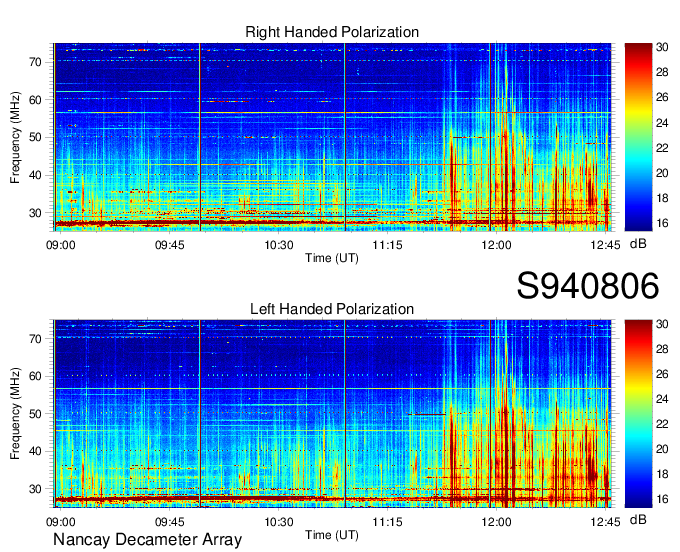Click the 40 MHz tick label on bottom plot
The image size is (680, 552).
(x=35, y=451)
